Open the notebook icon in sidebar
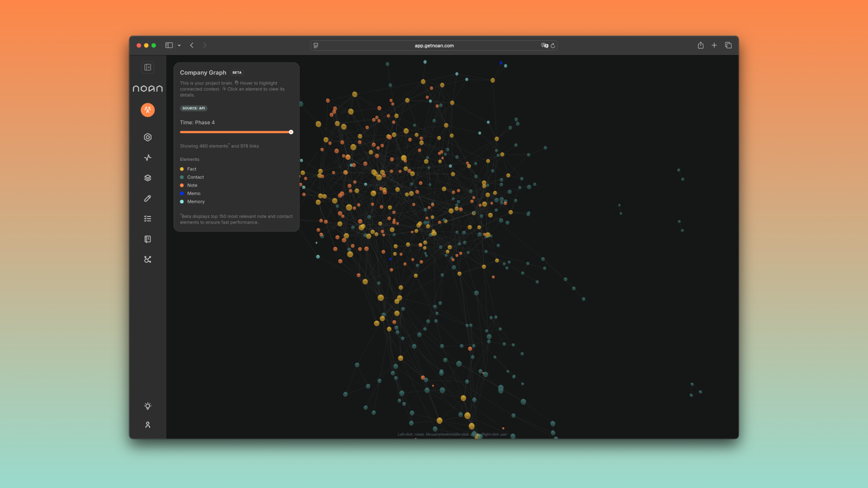 148,239
